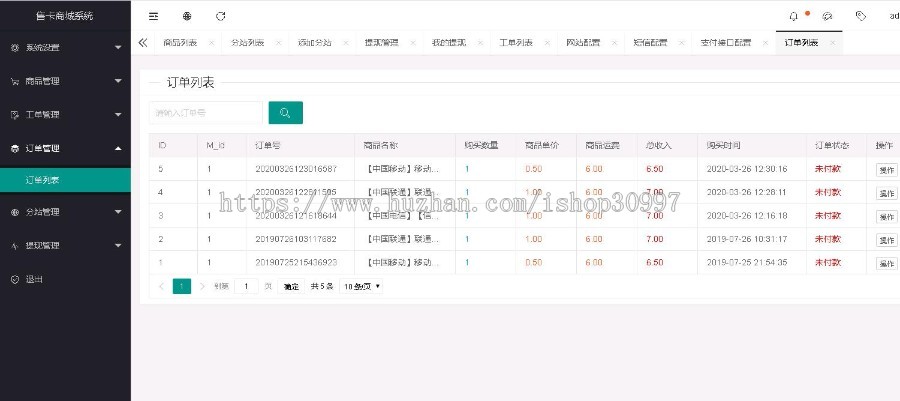The width and height of the screenshot is (900, 401).
Task: Select 订单列表 in the sidebar
Action: click(x=65, y=180)
